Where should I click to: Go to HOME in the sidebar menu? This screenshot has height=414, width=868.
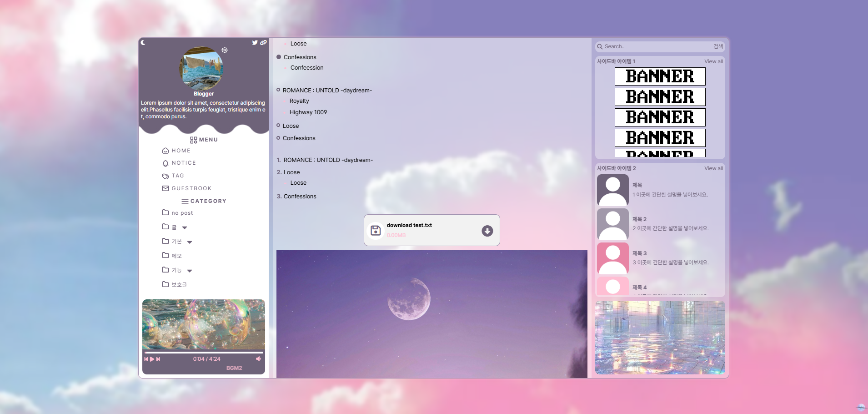[176, 151]
